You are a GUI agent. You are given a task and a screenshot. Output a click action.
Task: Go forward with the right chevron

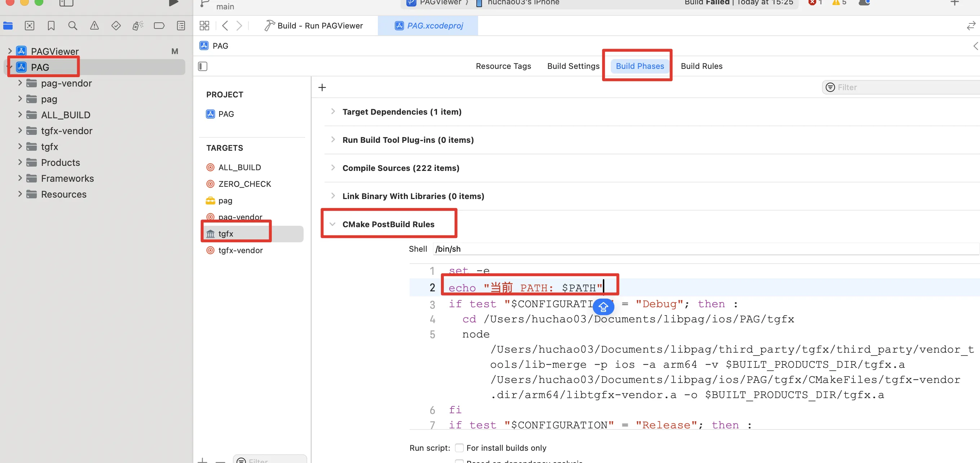(x=239, y=26)
